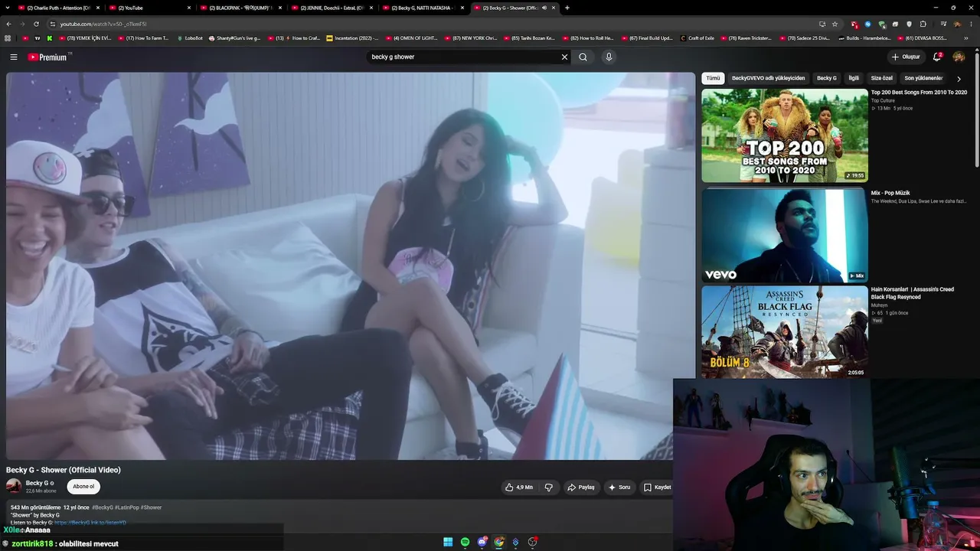980x551 pixels.
Task: Open the LoboBot bookmark
Action: click(x=190, y=37)
